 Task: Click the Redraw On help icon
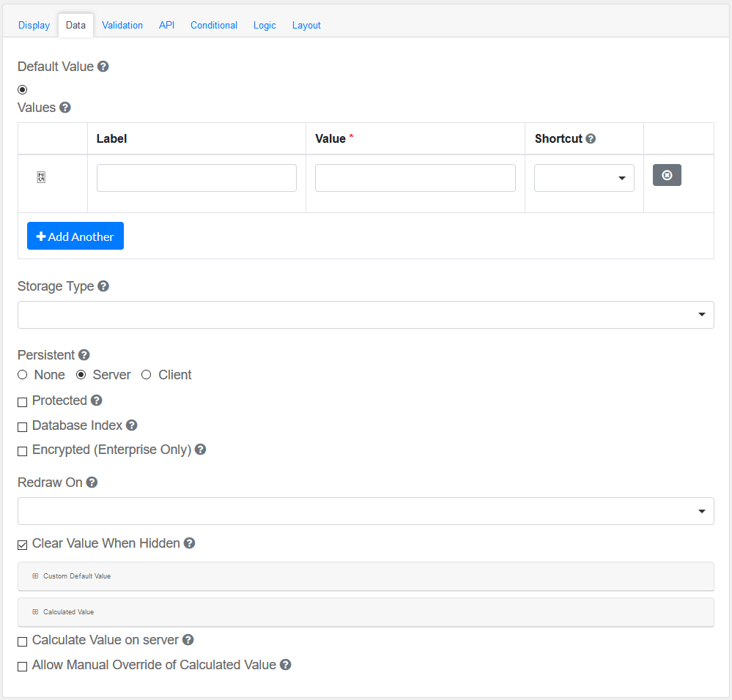pos(92,483)
